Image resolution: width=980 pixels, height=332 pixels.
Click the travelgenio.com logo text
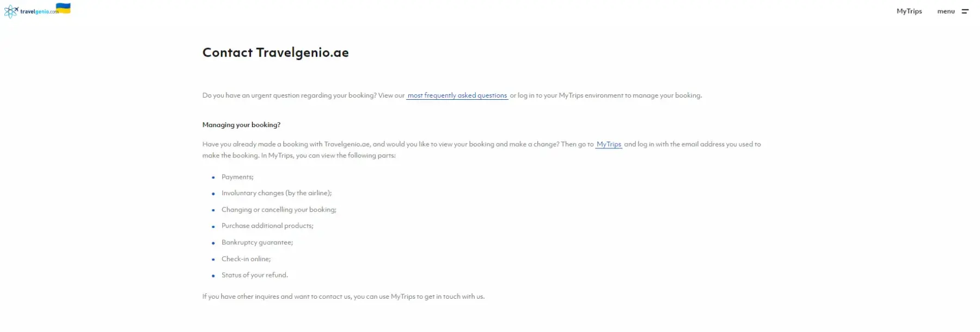click(x=39, y=11)
